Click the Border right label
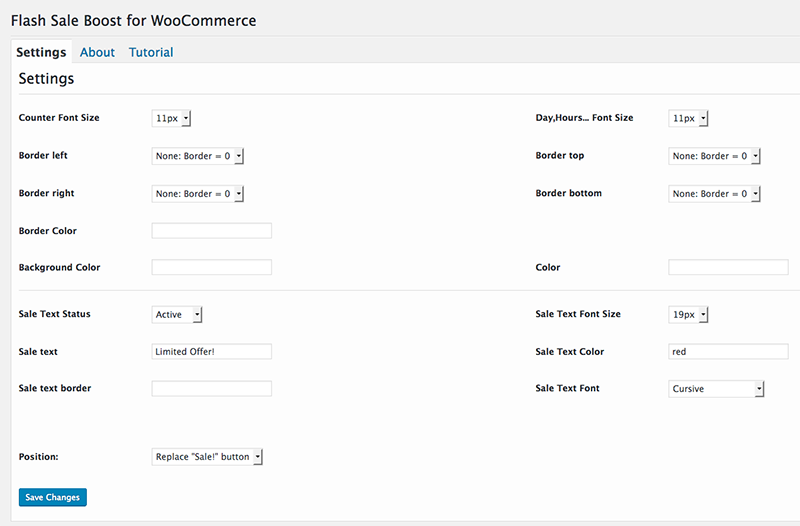Screen dimensions: 800x526 tap(46, 193)
